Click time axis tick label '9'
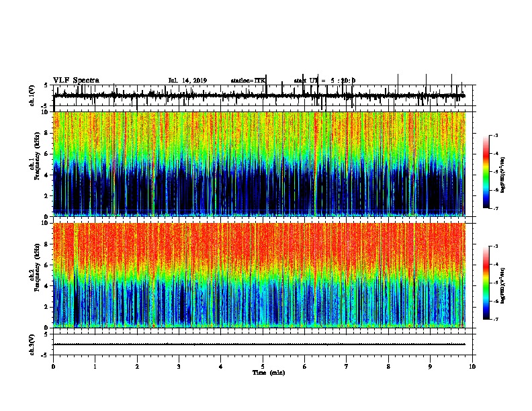The height and width of the screenshot is (411, 532). click(x=430, y=367)
